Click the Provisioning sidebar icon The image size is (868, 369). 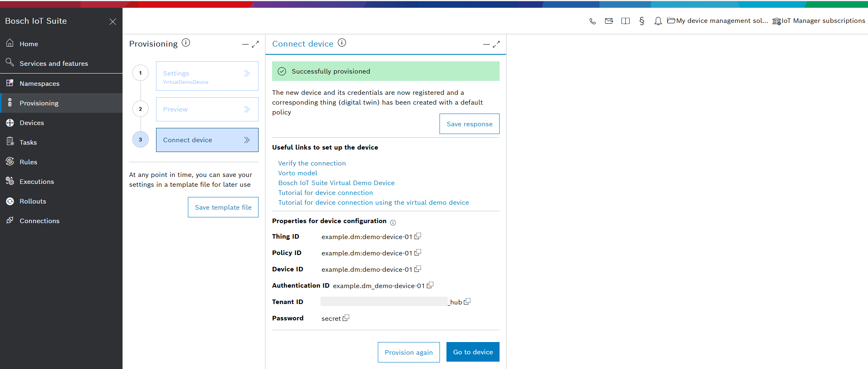[x=10, y=103]
